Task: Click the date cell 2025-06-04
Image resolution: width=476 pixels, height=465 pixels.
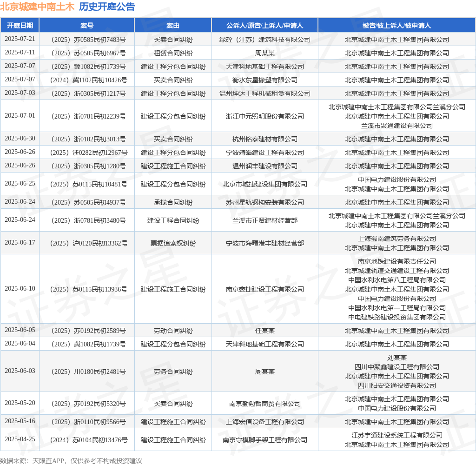Action: pyautogui.click(x=20, y=343)
